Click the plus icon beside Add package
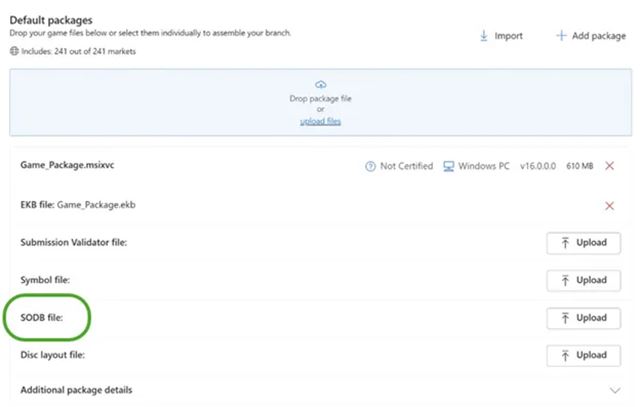The width and height of the screenshot is (640, 407). click(561, 36)
